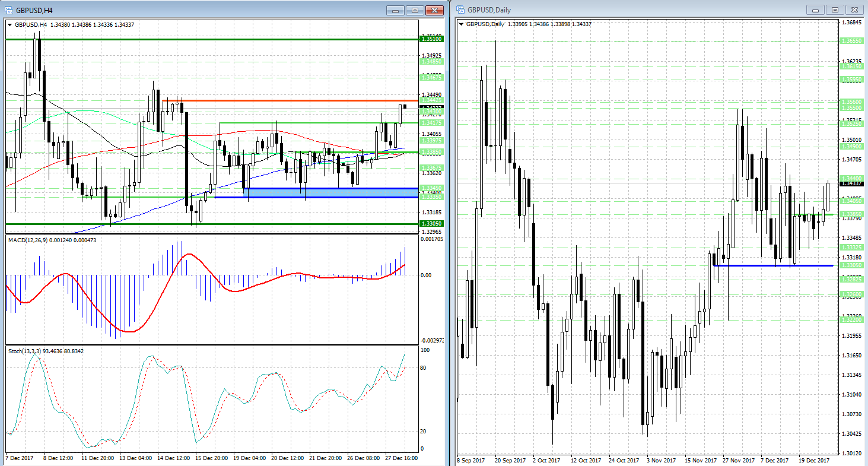Select the GBPUSD,H4 window title bar
This screenshot has width=868, height=466.
point(208,10)
